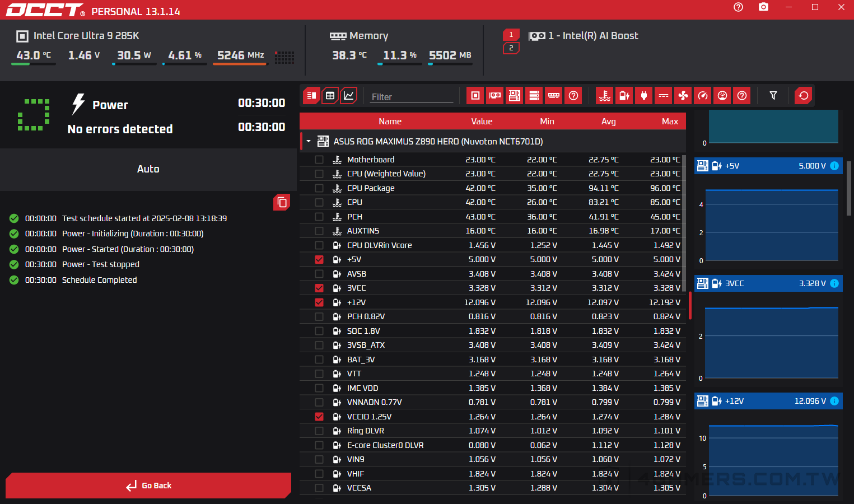Click the Intel Core Ultra 9 285K label
Image resolution: width=854 pixels, height=504 pixels.
86,36
